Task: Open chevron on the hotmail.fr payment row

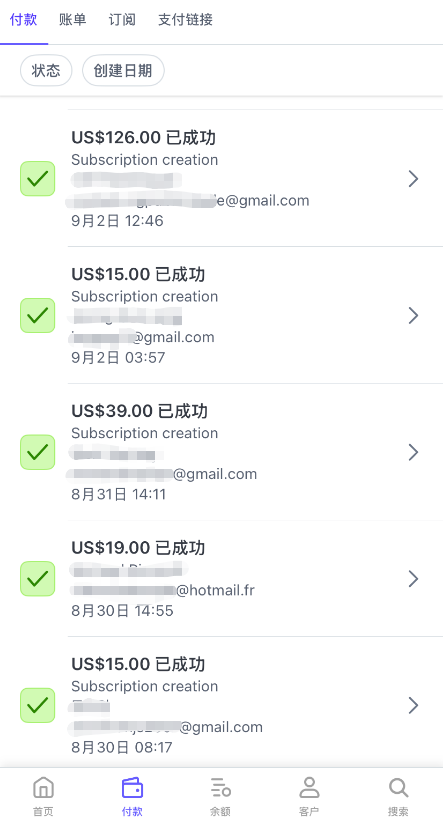Action: (413, 579)
